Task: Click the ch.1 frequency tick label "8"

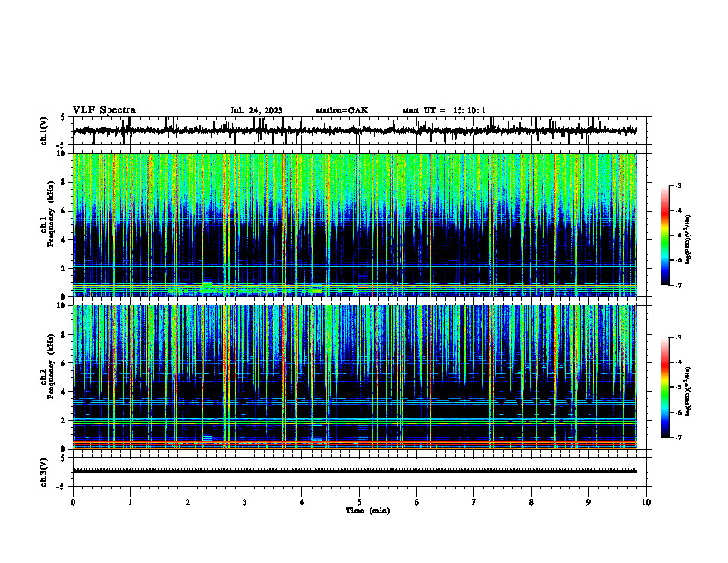Action: coord(65,182)
